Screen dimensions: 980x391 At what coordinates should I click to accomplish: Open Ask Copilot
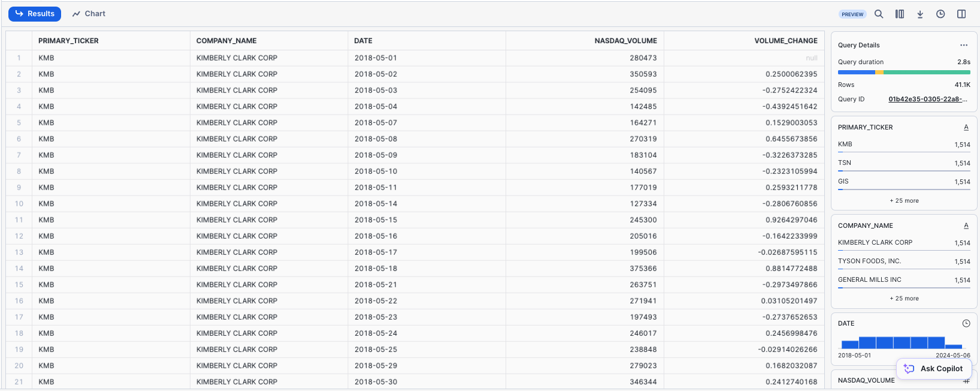coord(934,369)
